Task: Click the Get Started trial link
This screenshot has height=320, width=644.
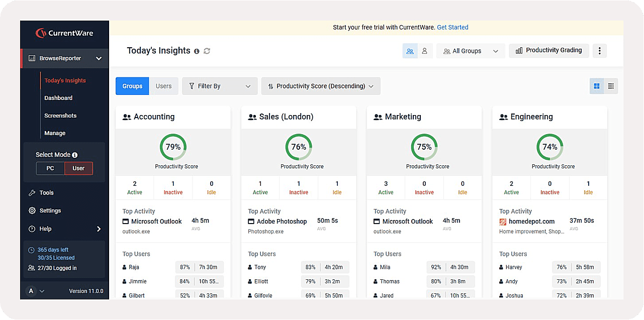Action: tap(452, 28)
